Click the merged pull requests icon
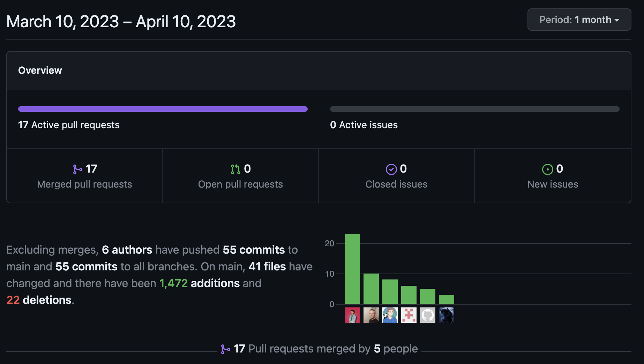The image size is (644, 364). click(x=77, y=169)
